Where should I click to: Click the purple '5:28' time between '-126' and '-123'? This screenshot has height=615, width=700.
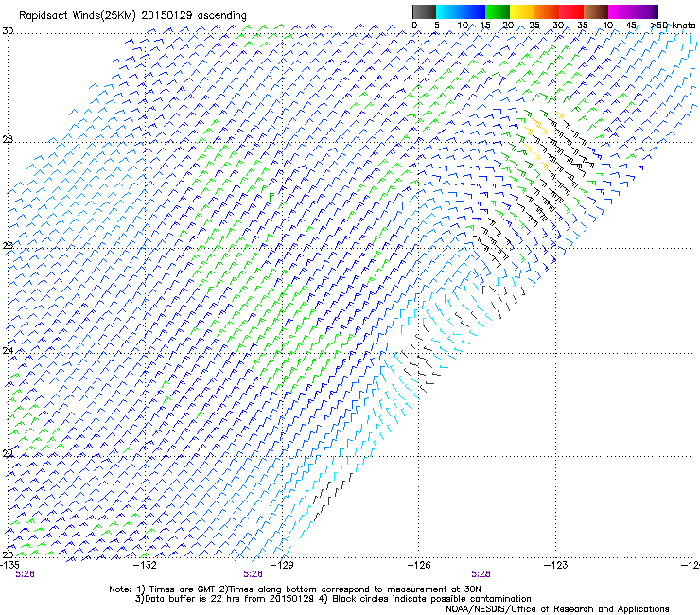(x=481, y=574)
